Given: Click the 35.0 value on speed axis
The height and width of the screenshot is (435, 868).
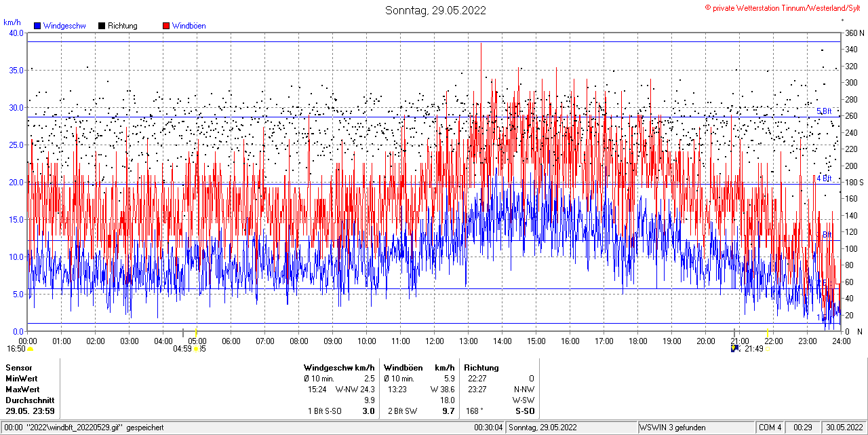Looking at the screenshot, I should click(16, 70).
